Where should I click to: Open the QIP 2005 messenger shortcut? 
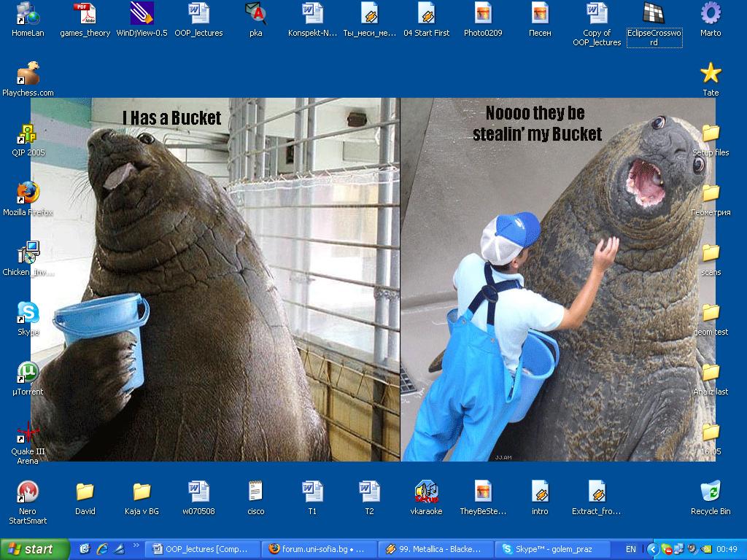pos(28,133)
